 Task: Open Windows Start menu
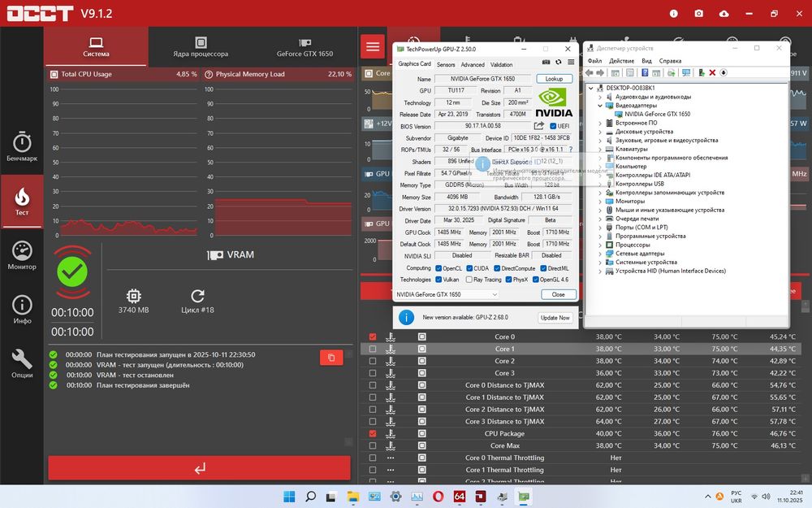(x=290, y=497)
